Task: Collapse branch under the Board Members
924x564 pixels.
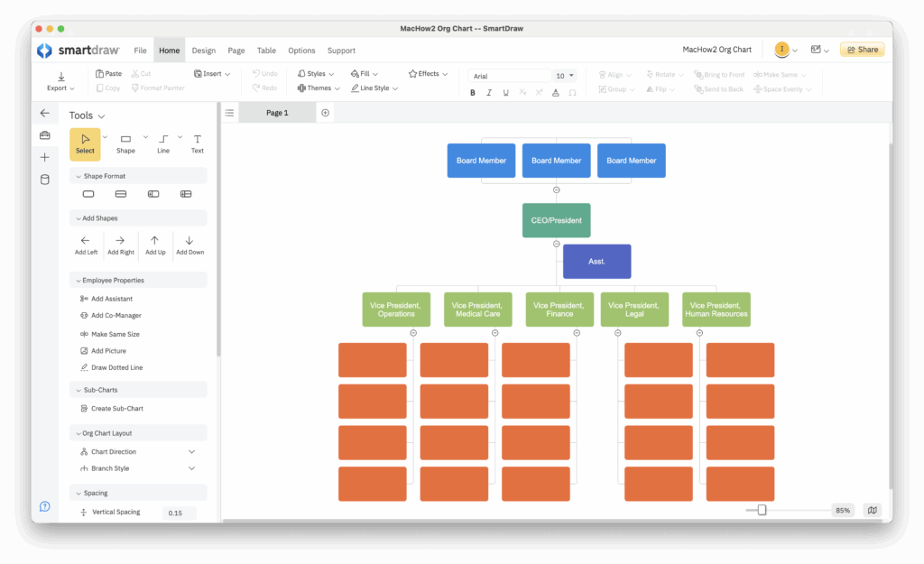Action: pyautogui.click(x=556, y=190)
